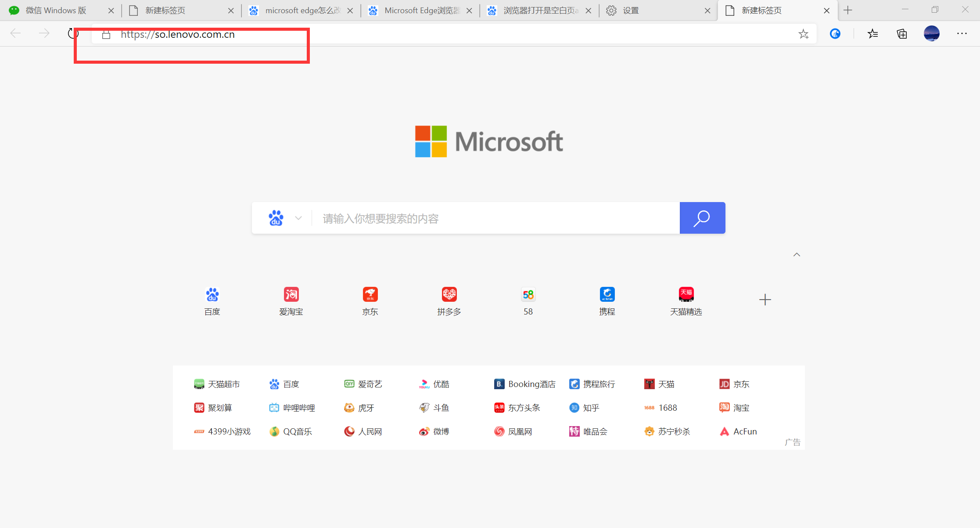Screen dimensions: 980x528
Task: Open the 知乎 link
Action: pyautogui.click(x=584, y=408)
